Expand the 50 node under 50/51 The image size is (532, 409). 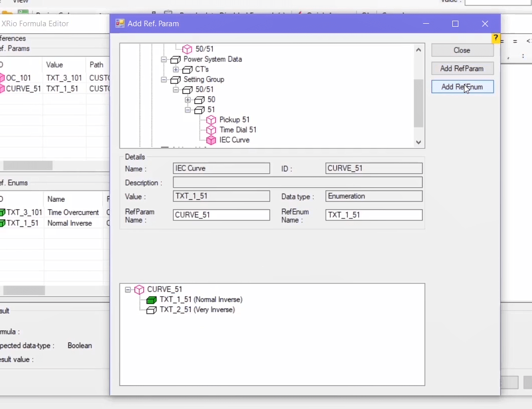188,100
